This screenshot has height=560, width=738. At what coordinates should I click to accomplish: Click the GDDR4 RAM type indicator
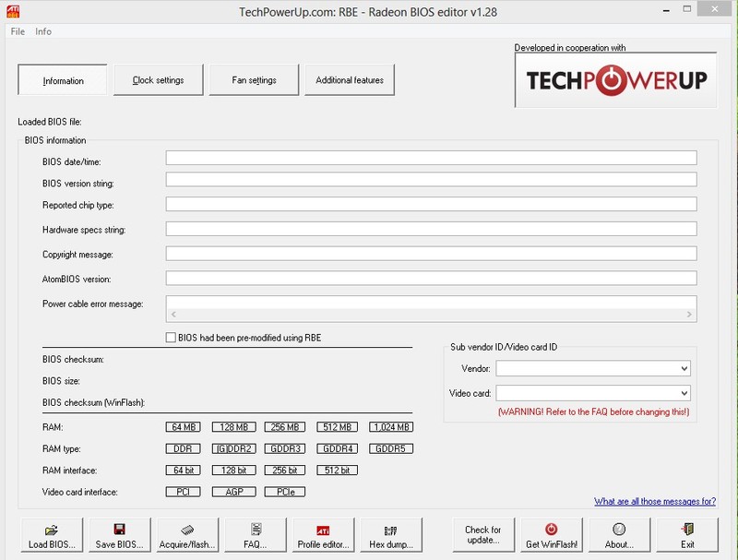click(x=337, y=448)
